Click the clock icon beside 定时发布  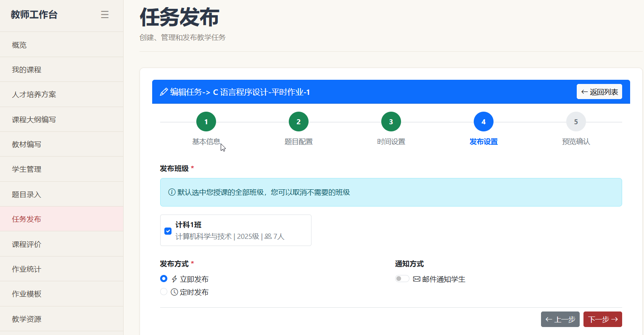click(174, 292)
